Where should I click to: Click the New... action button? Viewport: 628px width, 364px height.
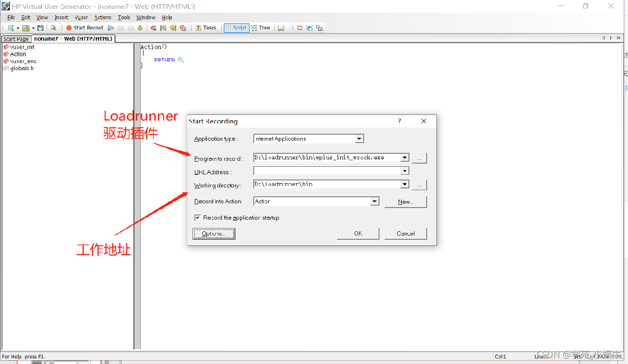[x=406, y=202]
